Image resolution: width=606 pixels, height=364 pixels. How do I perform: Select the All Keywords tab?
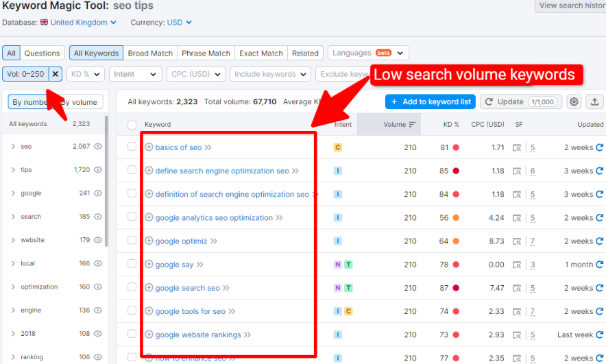coord(96,53)
